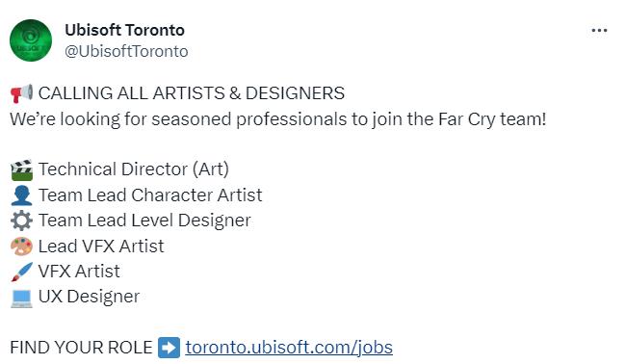Screen dimensions: 626x364
Task: Click the laptop emoji beside UX Designer
Action: (21, 299)
